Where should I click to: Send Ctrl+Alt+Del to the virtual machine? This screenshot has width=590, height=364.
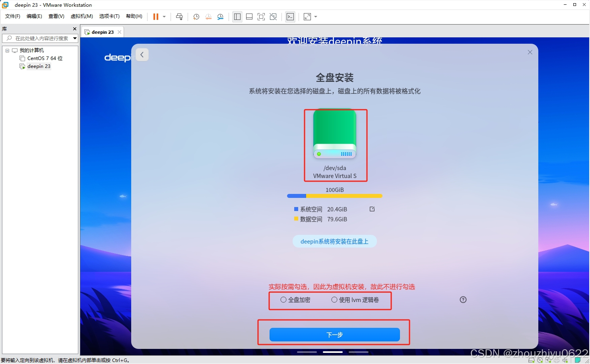coord(179,17)
